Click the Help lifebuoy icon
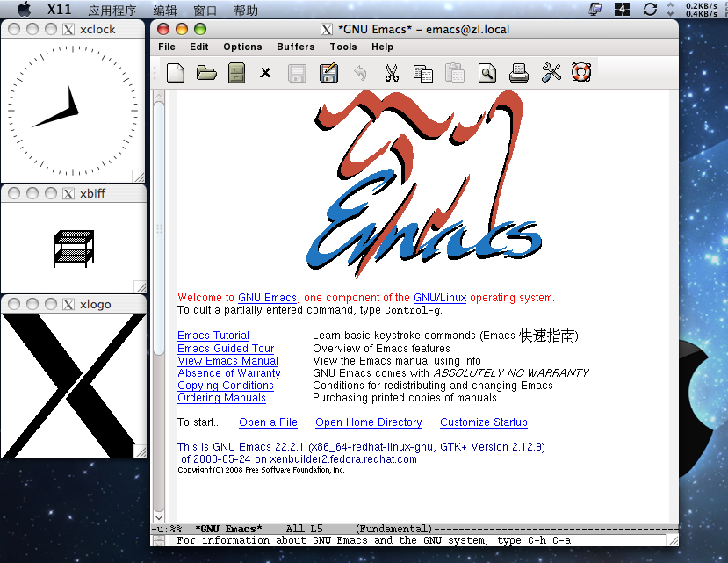This screenshot has height=563, width=728. coord(581,73)
